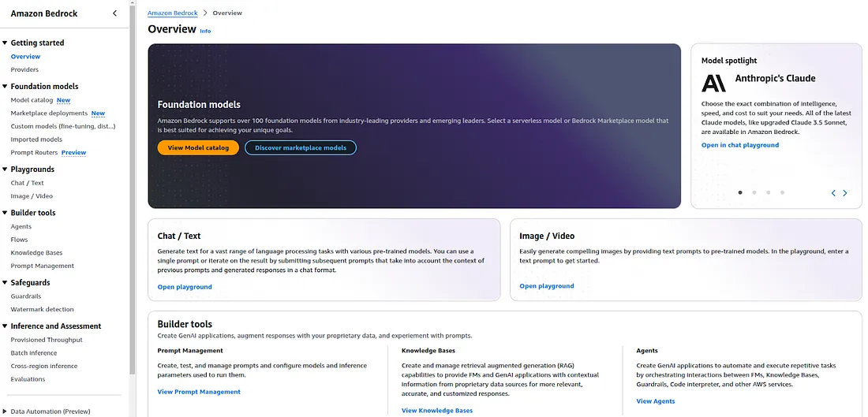Open playground under Image / Video card
868x417 pixels.
546,286
